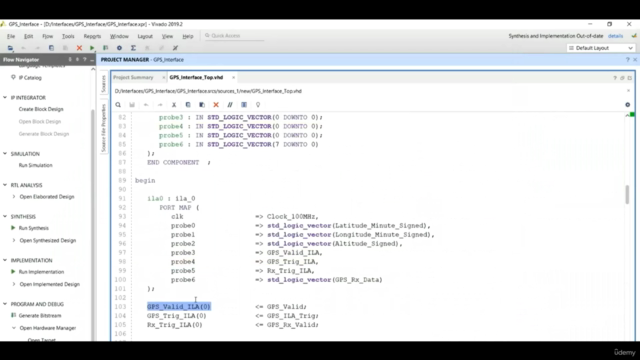Click the green Run arrow in the main toolbar
This screenshot has width=640, height=360.
click(92, 48)
